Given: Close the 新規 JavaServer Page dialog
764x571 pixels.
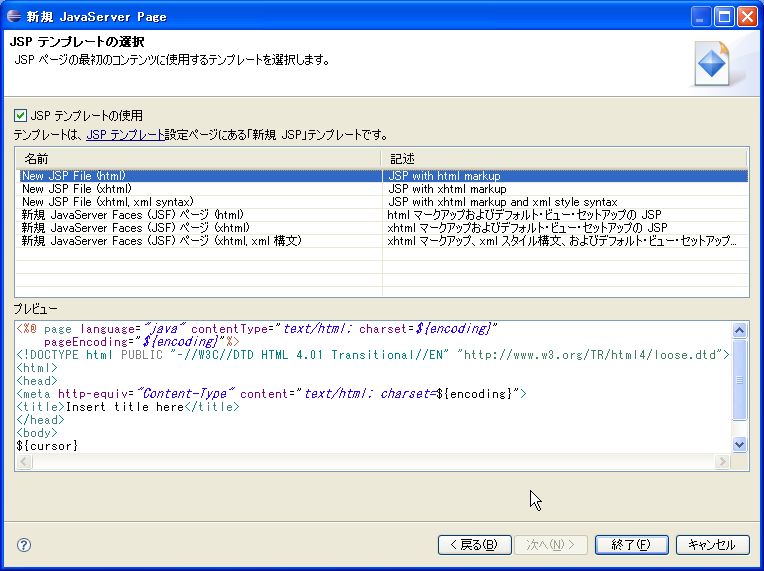Looking at the screenshot, I should click(x=747, y=17).
